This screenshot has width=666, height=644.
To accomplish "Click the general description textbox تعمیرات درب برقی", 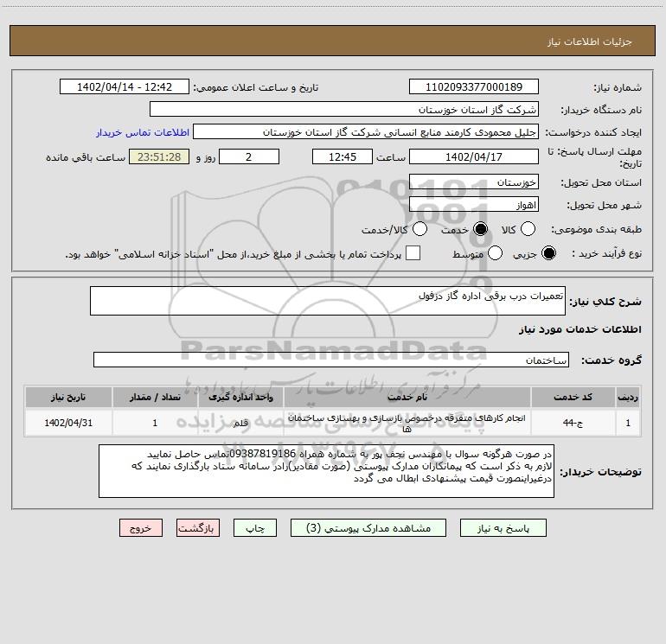I will pyautogui.click(x=328, y=301).
